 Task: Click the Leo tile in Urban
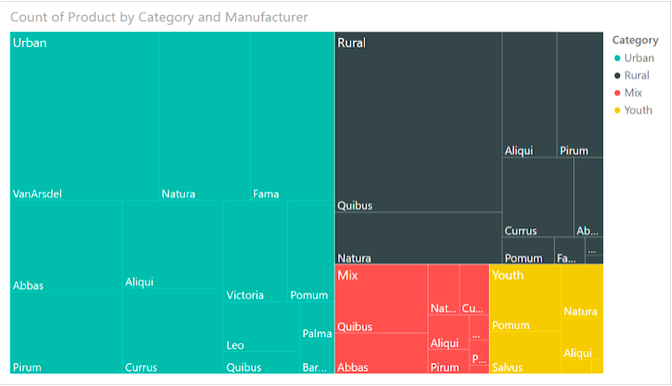point(261,327)
